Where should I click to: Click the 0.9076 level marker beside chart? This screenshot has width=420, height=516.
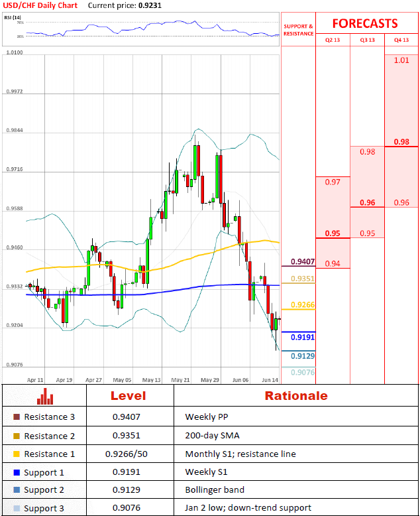click(303, 372)
